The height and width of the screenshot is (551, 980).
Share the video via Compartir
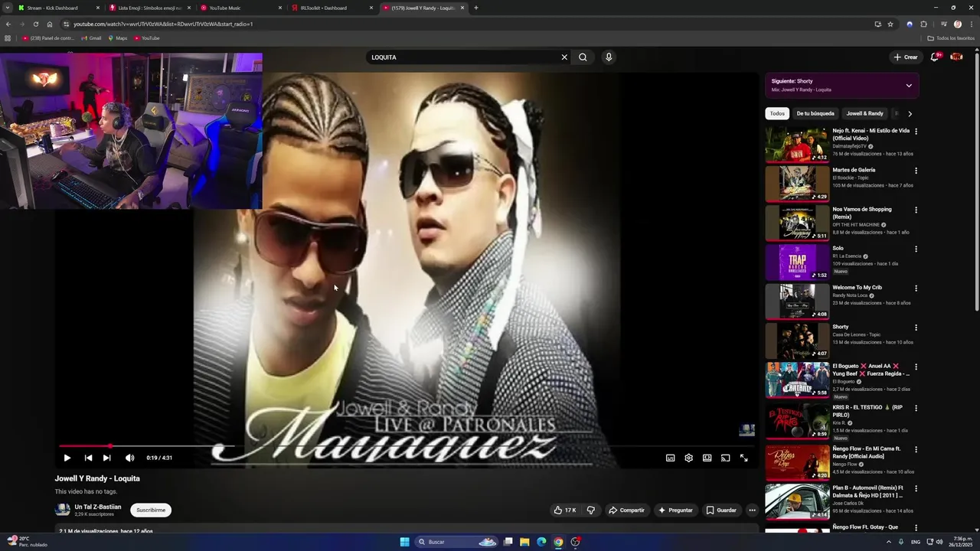tap(626, 510)
